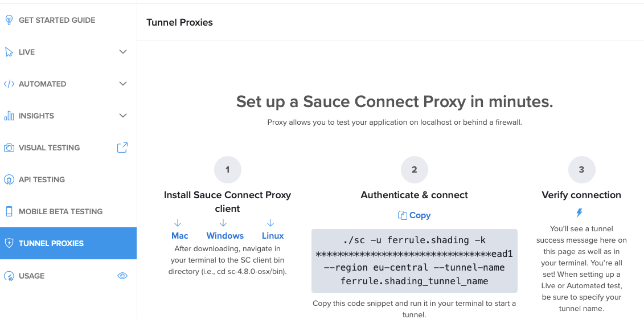Image resolution: width=644 pixels, height=319 pixels.
Task: Click the API Testing icon
Action: coord(9,179)
